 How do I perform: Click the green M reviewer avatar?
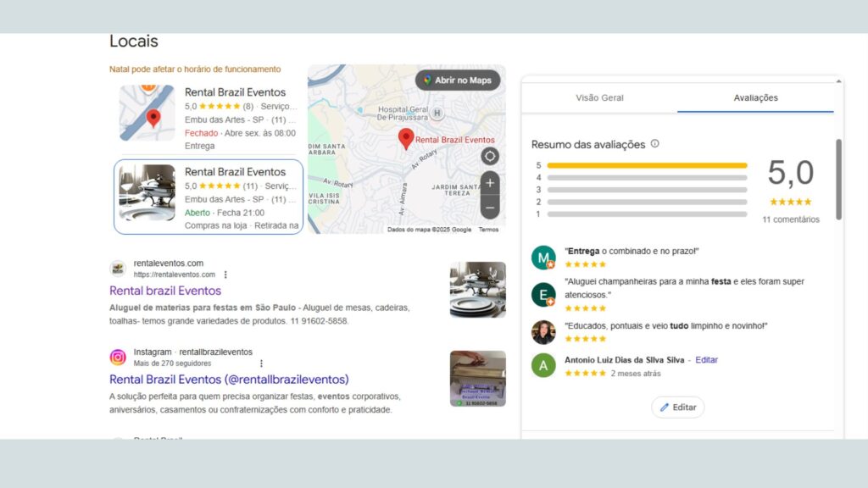pos(543,258)
